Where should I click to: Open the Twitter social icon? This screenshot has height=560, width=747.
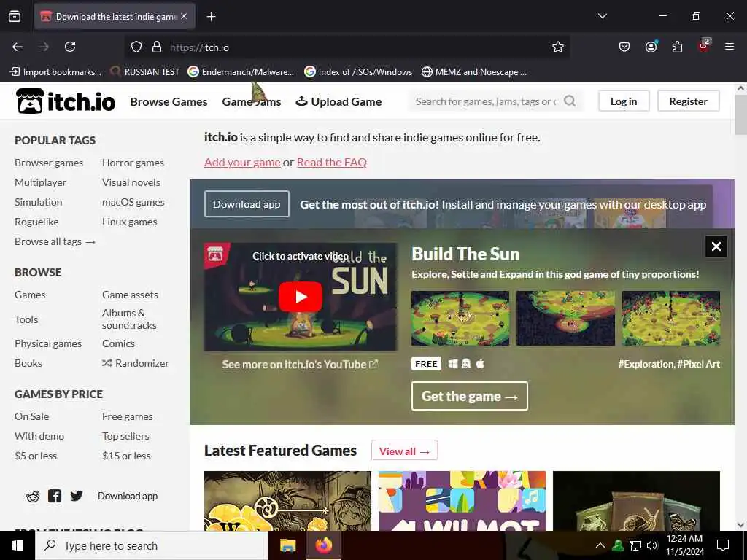click(x=76, y=496)
